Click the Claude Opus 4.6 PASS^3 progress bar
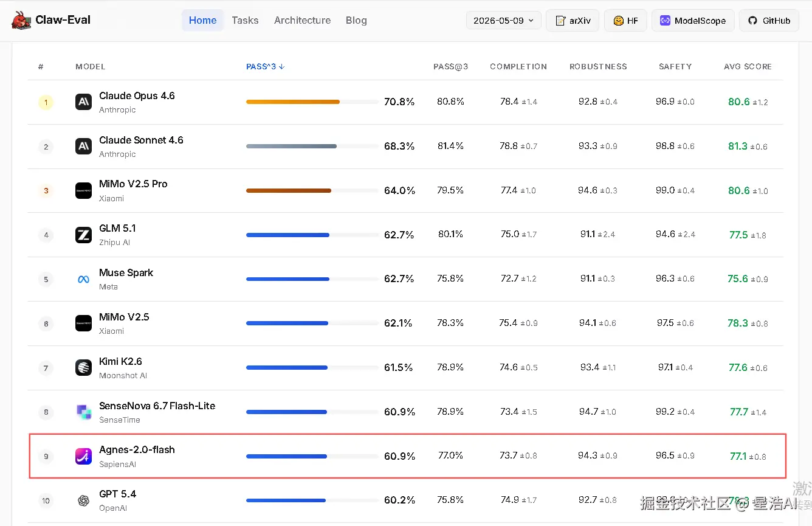The width and height of the screenshot is (812, 526). (x=312, y=102)
